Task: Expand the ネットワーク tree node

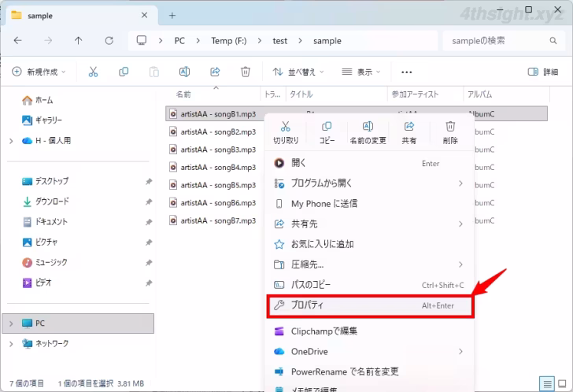Action: click(11, 344)
